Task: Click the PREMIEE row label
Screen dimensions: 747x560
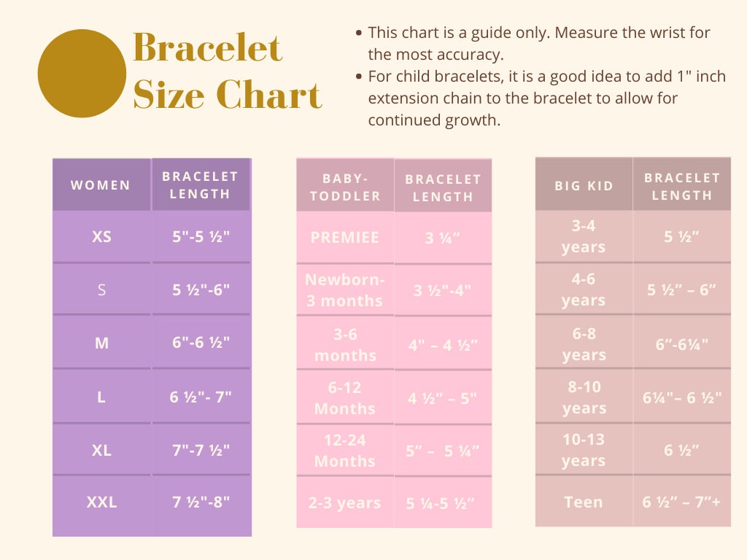Action: (344, 238)
